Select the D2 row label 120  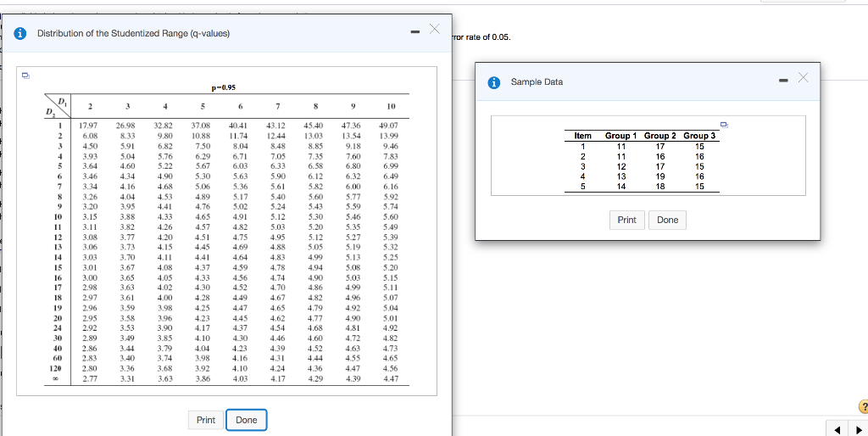tap(57, 368)
